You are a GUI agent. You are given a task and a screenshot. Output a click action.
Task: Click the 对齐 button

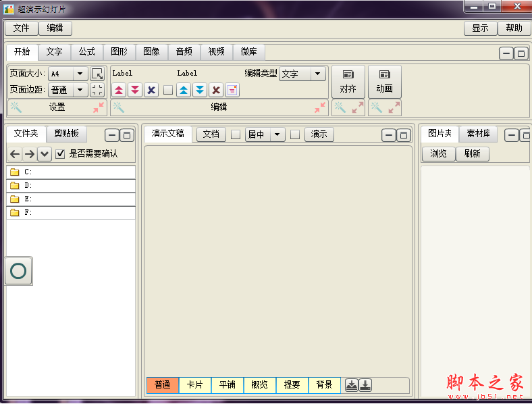[348, 82]
